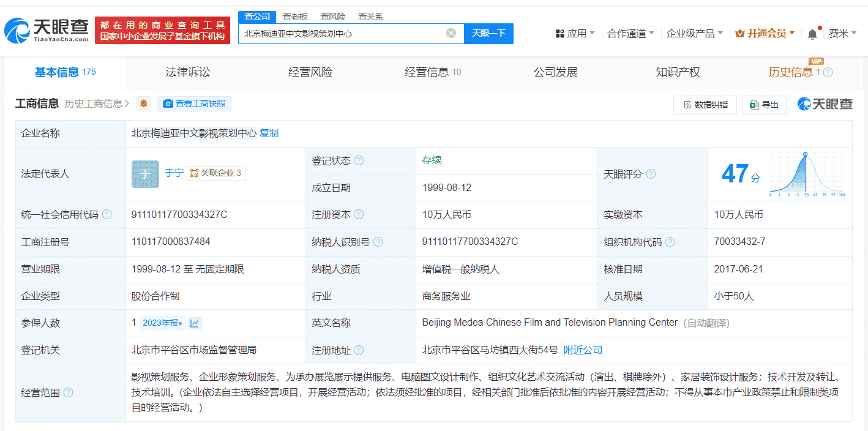Click inside the company search input field

tap(343, 34)
